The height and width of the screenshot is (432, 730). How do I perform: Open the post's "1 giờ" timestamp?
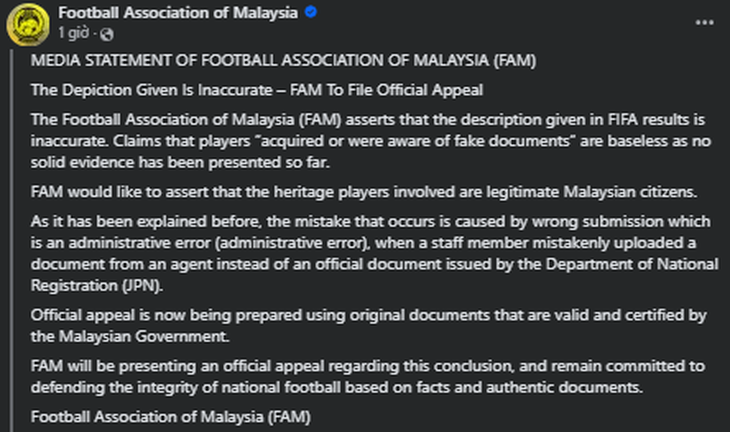click(72, 32)
